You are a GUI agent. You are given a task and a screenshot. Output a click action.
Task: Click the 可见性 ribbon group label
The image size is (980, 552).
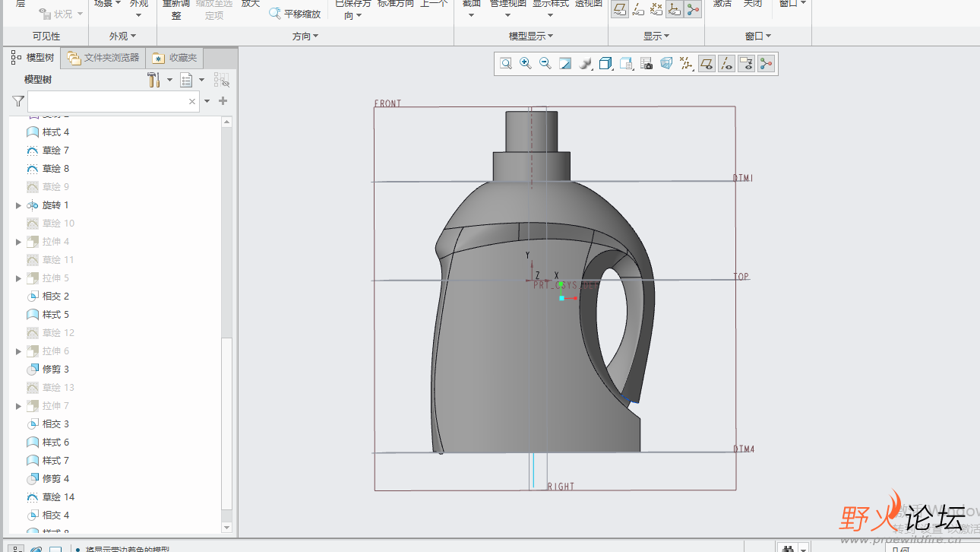point(46,36)
